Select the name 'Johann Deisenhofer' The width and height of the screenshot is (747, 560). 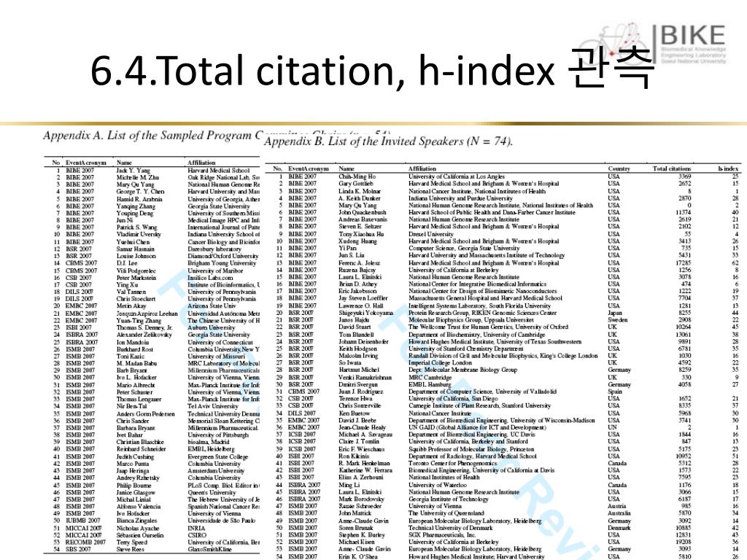(363, 341)
